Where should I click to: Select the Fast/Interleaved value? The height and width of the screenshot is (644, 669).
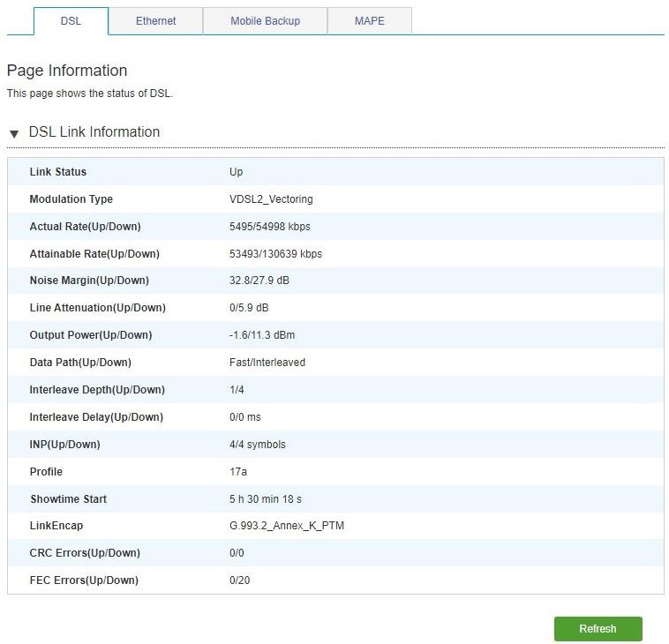pyautogui.click(x=267, y=362)
